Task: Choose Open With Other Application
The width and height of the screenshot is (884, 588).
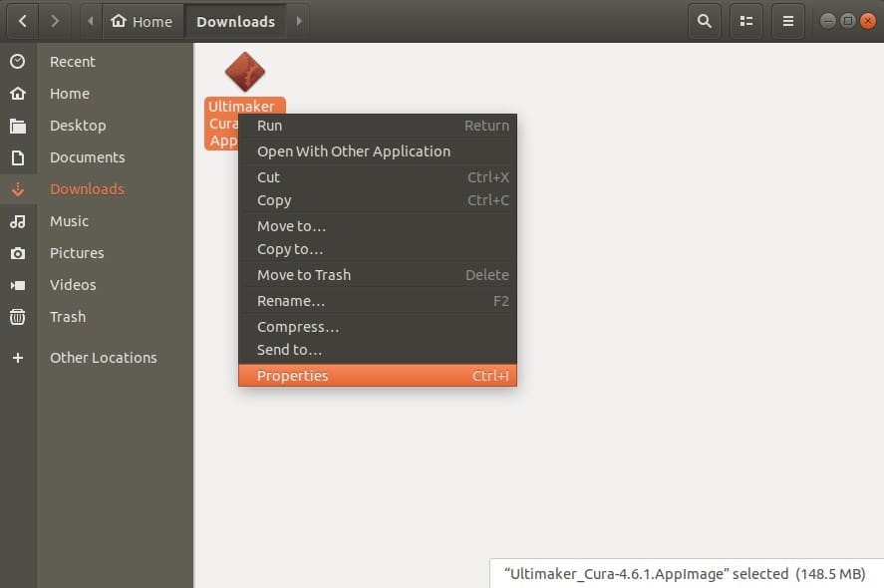Action: 378,151
